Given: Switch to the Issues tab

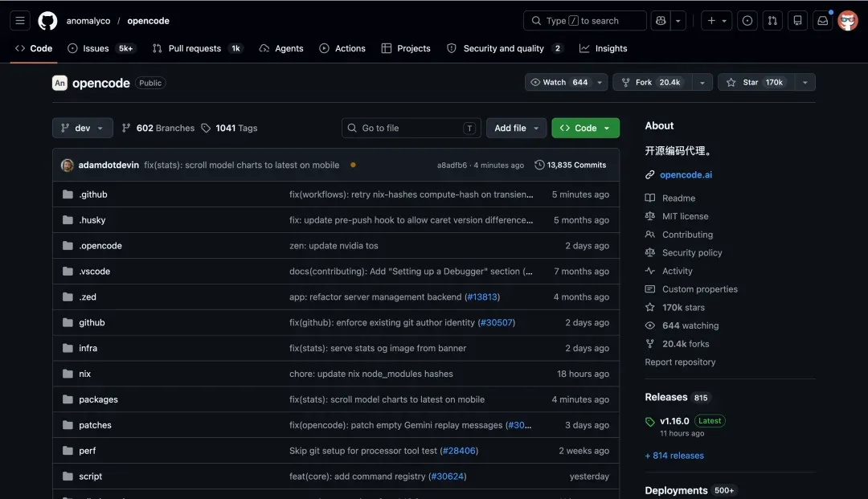Looking at the screenshot, I should click(100, 49).
